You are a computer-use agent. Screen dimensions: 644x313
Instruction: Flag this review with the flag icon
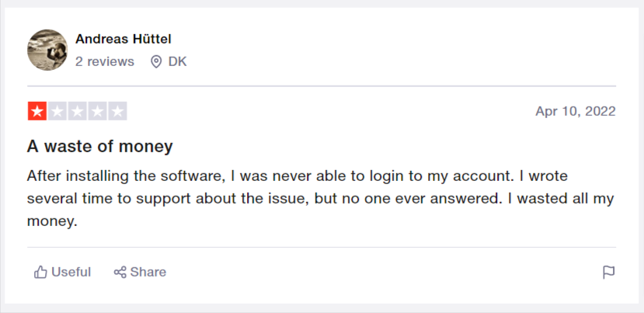pyautogui.click(x=608, y=272)
